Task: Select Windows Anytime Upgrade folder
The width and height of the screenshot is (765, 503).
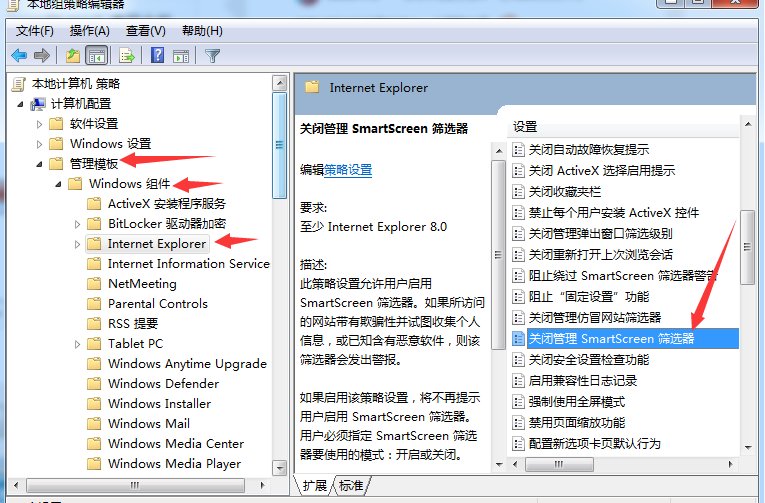Action: point(187,363)
